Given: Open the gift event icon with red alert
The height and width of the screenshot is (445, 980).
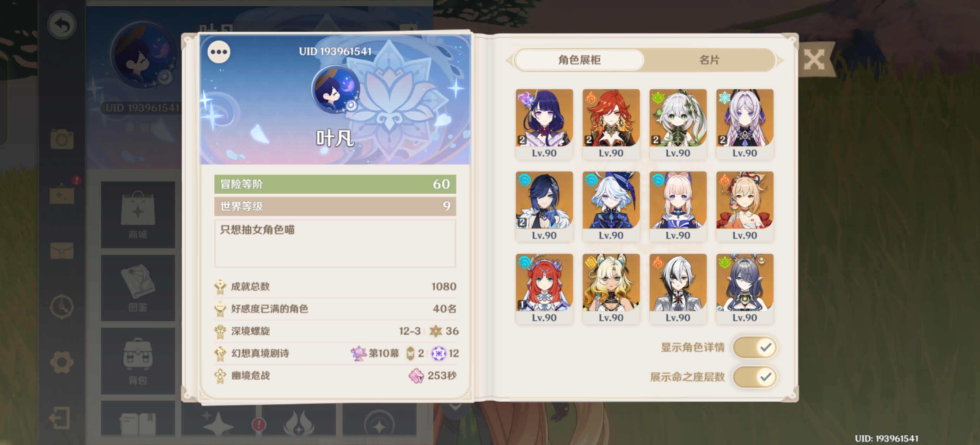Looking at the screenshot, I should [x=63, y=192].
